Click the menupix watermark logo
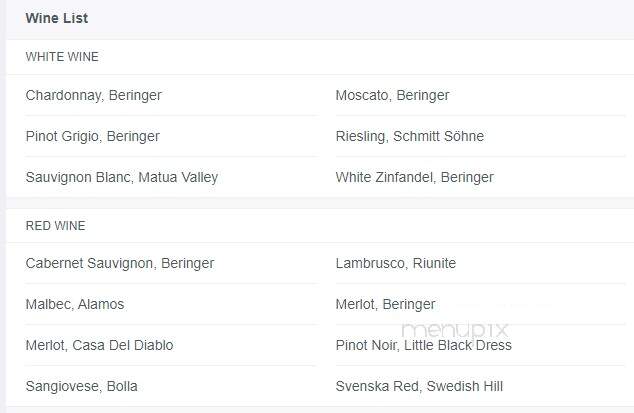This screenshot has height=413, width=634. (x=454, y=330)
